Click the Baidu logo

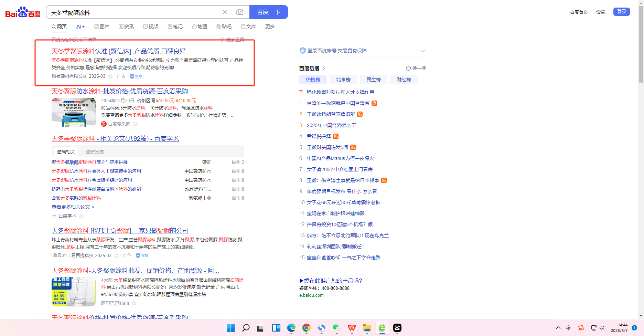pos(23,12)
